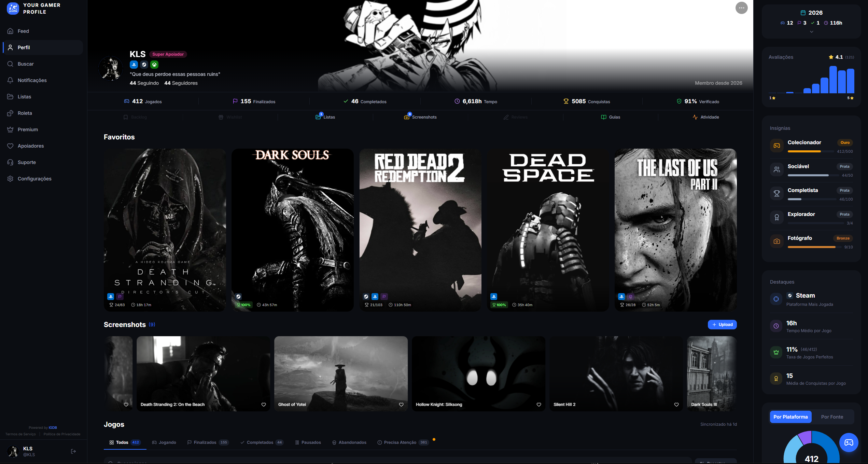
Task: Select the Steam platform icon under KLS name
Action: (144, 64)
